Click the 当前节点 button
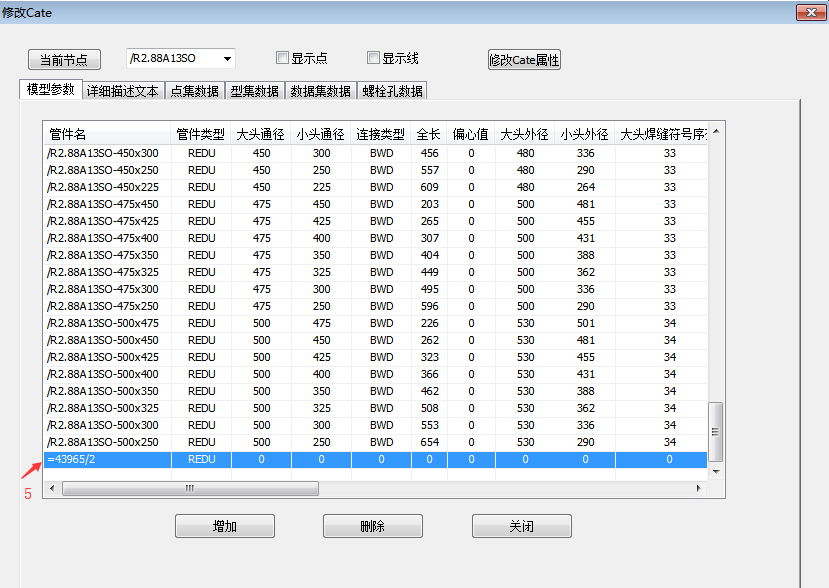The height and width of the screenshot is (588, 829). tap(64, 59)
